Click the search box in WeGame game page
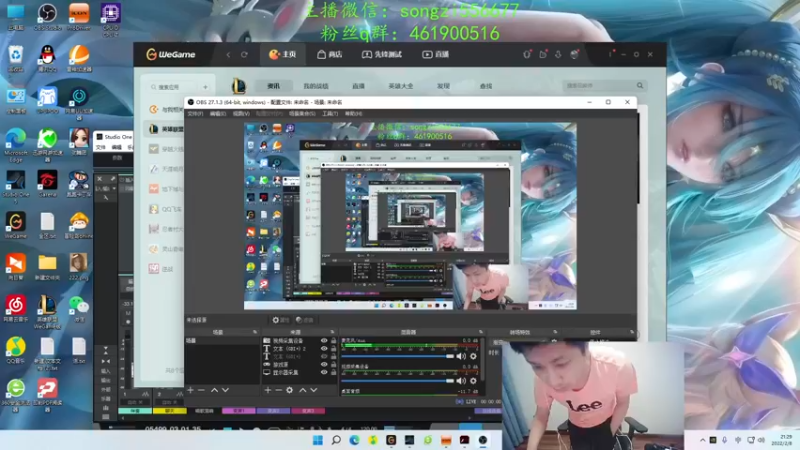This screenshot has width=800, height=450. pos(605,86)
